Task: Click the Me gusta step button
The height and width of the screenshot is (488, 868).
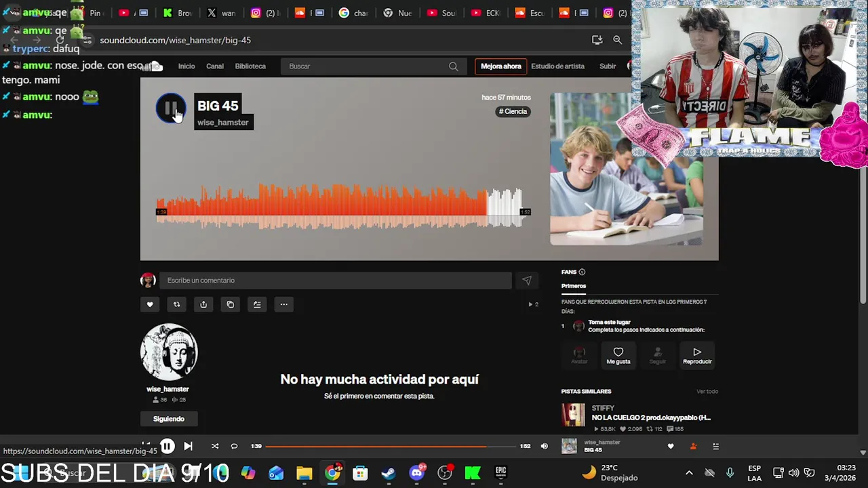Action: [x=618, y=355]
